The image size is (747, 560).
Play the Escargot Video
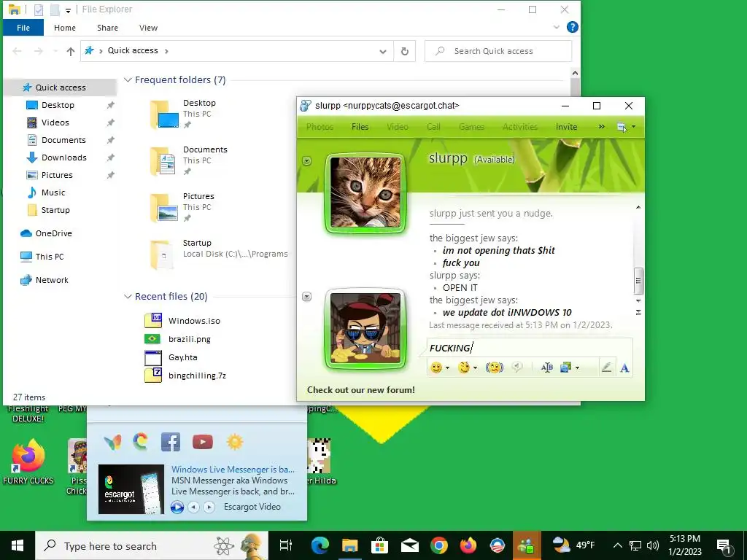(177, 507)
